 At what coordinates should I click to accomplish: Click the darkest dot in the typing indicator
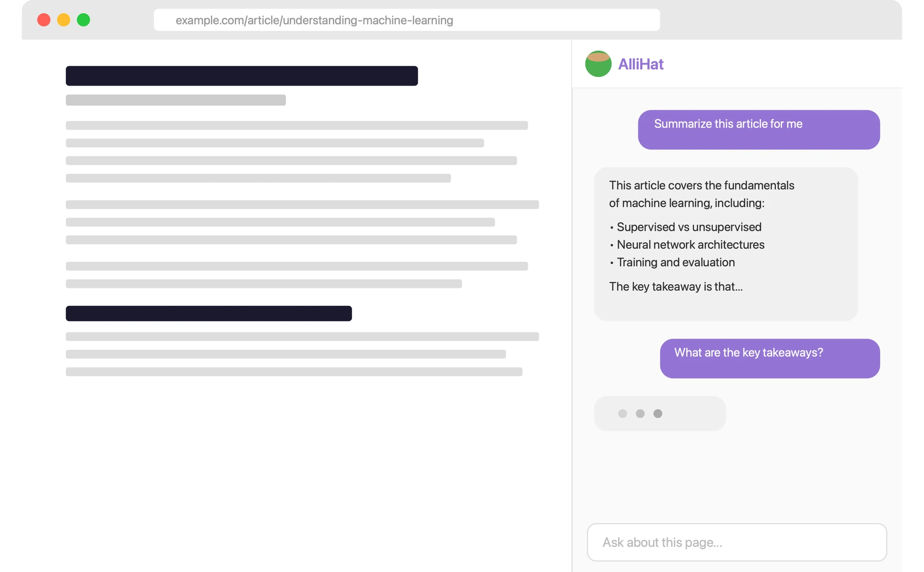click(x=658, y=413)
